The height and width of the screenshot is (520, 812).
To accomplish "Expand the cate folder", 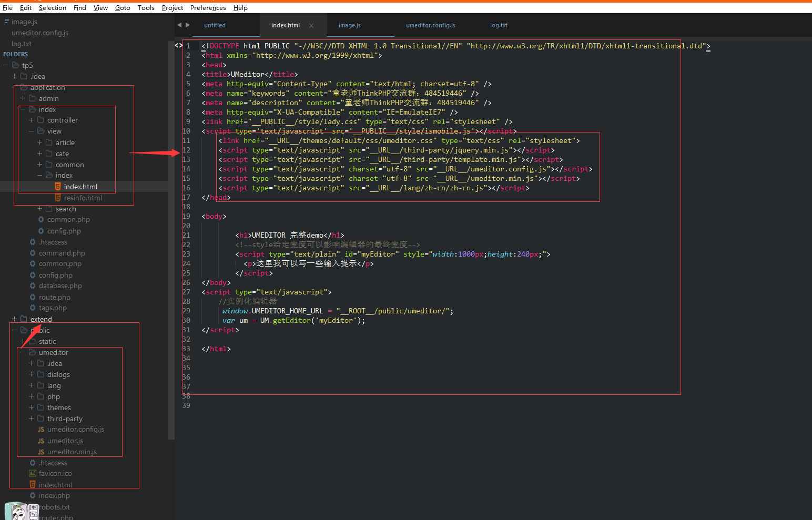I will click(x=40, y=154).
